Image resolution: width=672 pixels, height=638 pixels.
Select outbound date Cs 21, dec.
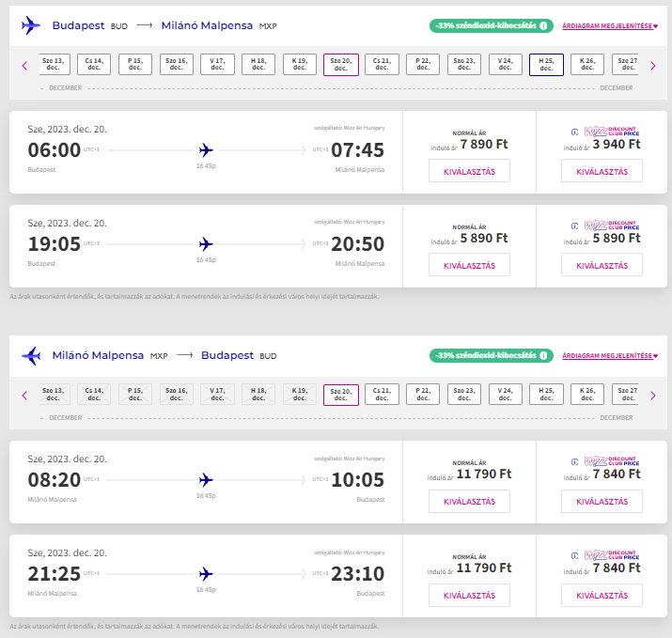pos(382,65)
